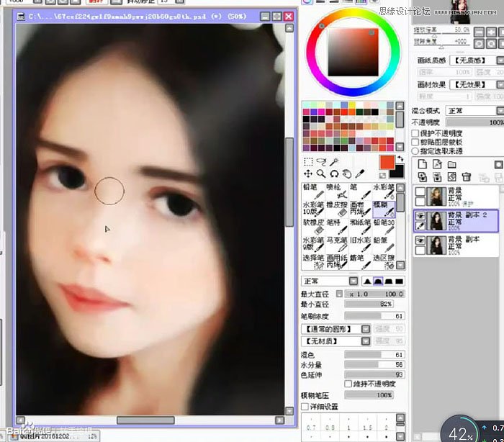The height and width of the screenshot is (442, 504).
Task: Choose the 笔 pen brush
Action: click(x=360, y=191)
